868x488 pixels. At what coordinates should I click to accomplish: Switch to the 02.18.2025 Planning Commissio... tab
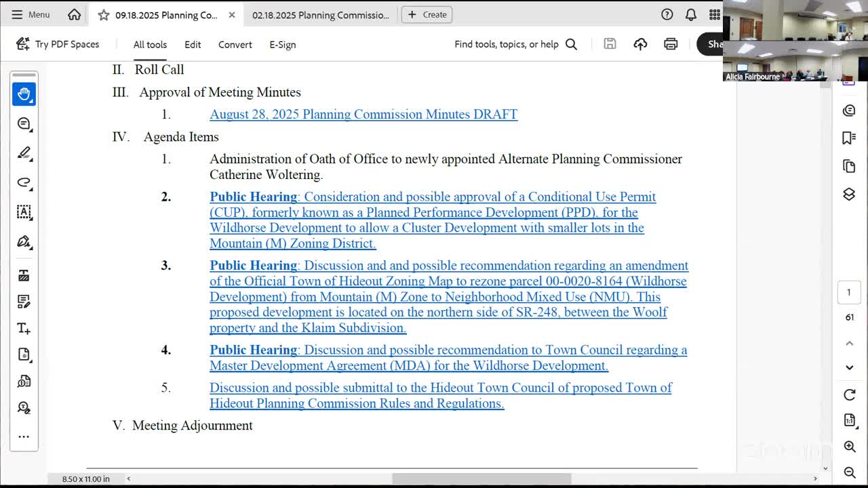(321, 15)
